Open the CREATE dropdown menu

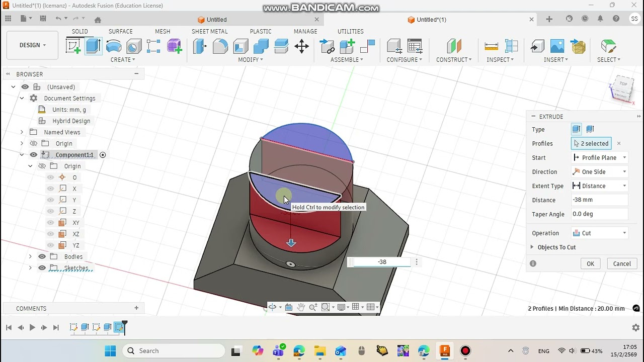tap(123, 59)
